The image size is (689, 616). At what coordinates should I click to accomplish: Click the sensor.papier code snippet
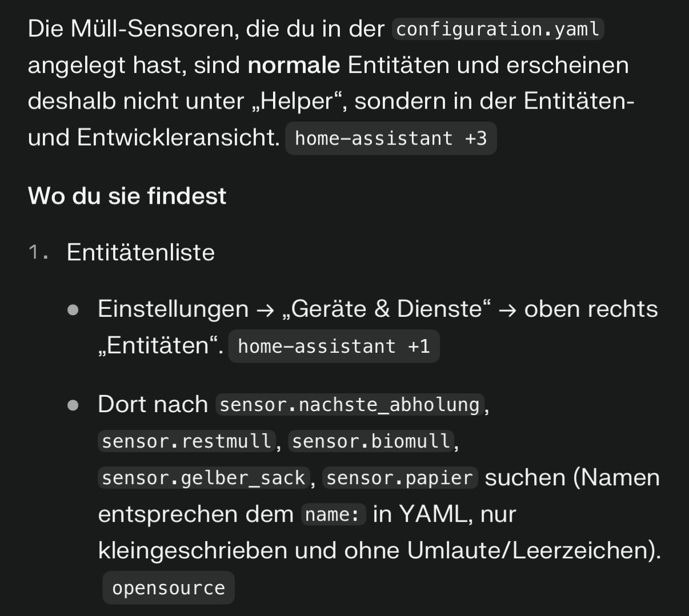click(x=400, y=477)
